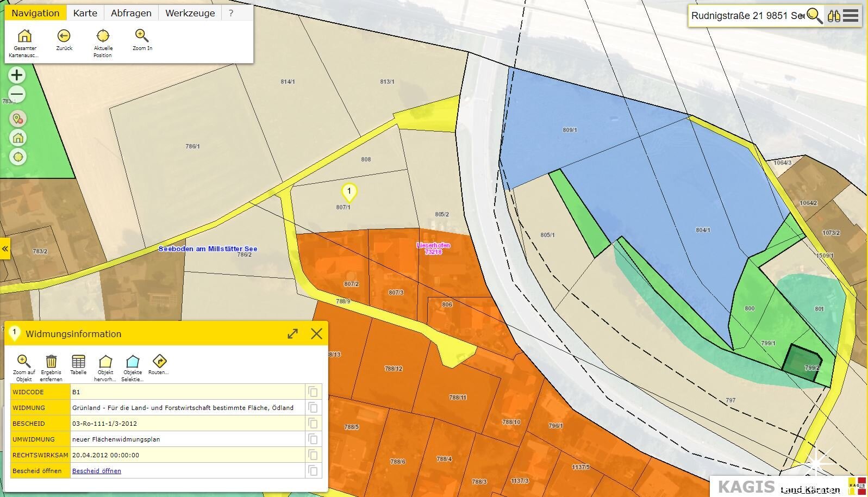Viewport: 868px width, 497px height.
Task: Click Zoom auf Objekt icon
Action: [23, 362]
